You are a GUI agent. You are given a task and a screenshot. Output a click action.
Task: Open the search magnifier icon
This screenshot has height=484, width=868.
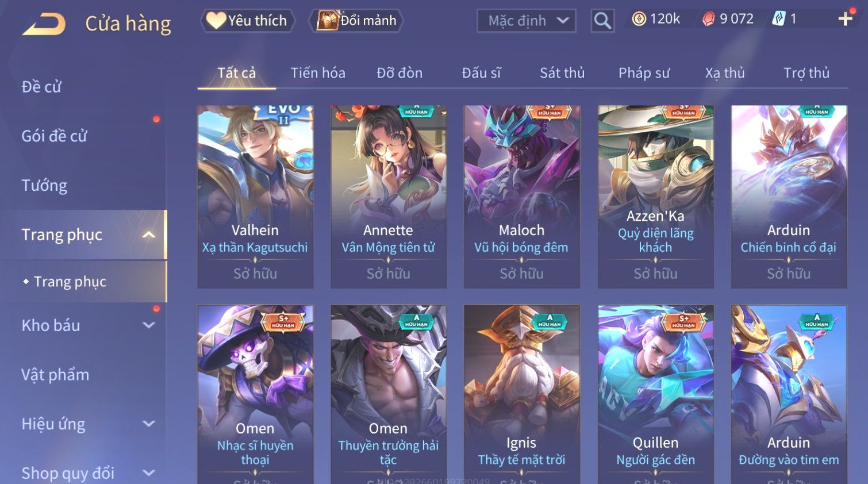pos(602,21)
